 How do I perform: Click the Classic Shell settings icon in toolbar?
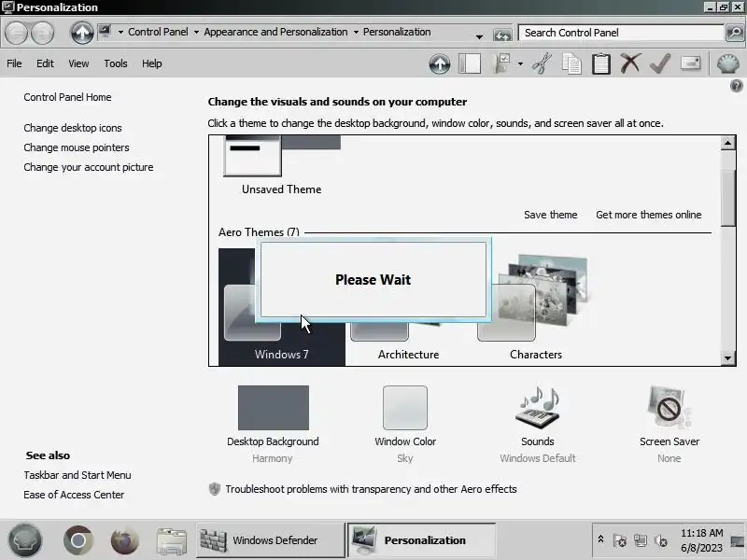(728, 63)
